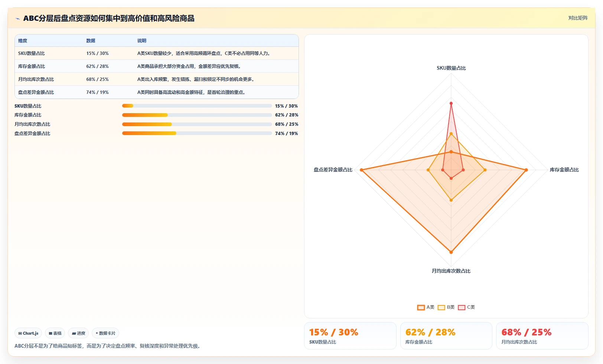This screenshot has width=603, height=364.
Task: Click the footnote starting ABC分层不是为了
Action: tap(108, 346)
